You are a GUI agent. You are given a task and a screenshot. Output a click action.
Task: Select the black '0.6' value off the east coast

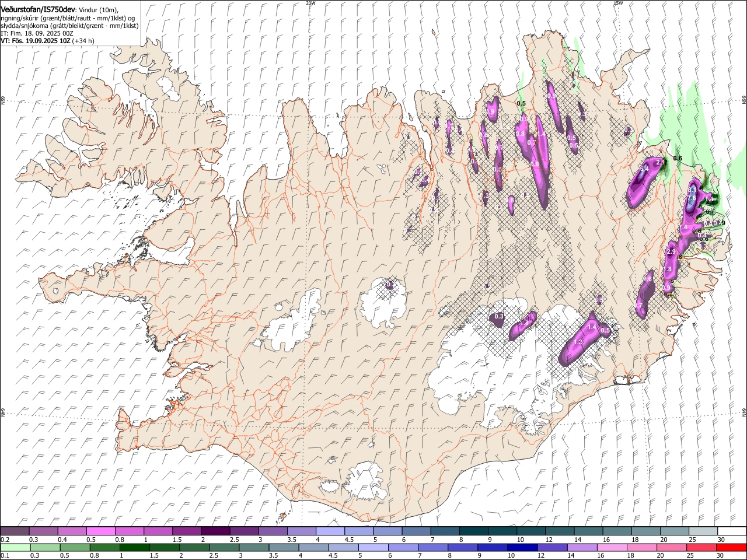678,158
